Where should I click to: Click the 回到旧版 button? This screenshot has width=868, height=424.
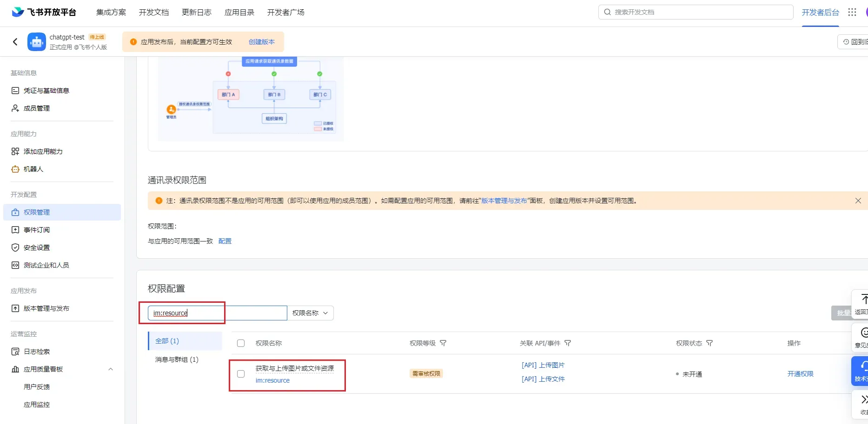(853, 42)
